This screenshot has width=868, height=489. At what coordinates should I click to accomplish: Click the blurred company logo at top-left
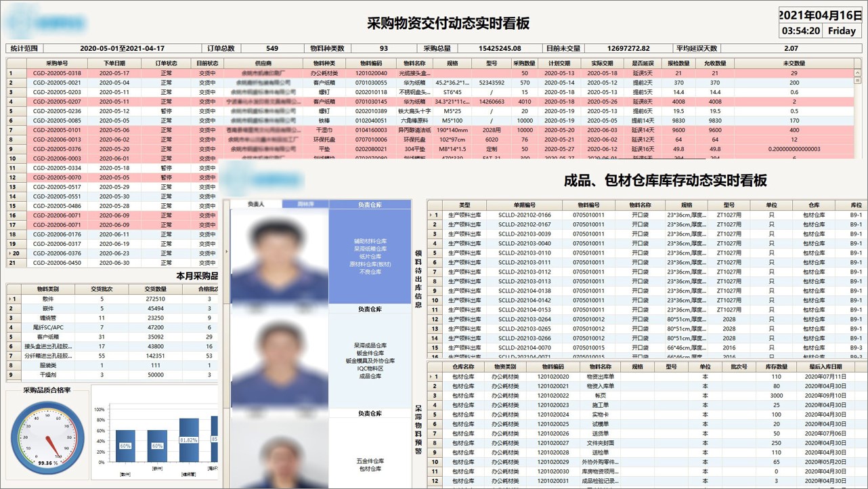click(47, 22)
